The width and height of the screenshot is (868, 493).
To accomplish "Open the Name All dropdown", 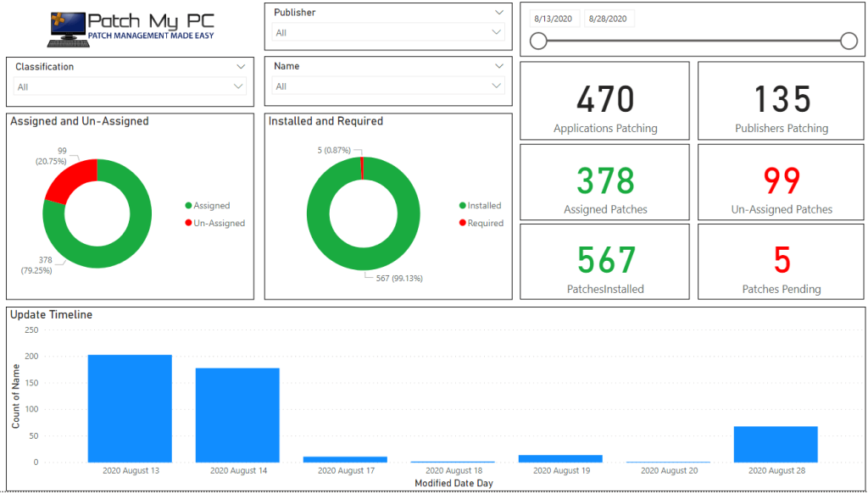I will tap(388, 86).
